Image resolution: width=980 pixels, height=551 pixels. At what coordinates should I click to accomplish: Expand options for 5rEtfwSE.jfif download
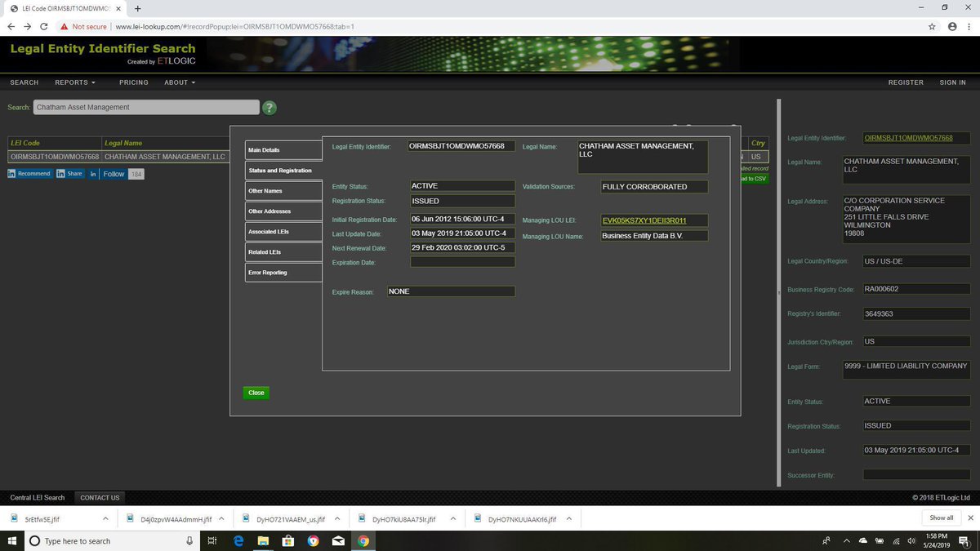(x=105, y=518)
